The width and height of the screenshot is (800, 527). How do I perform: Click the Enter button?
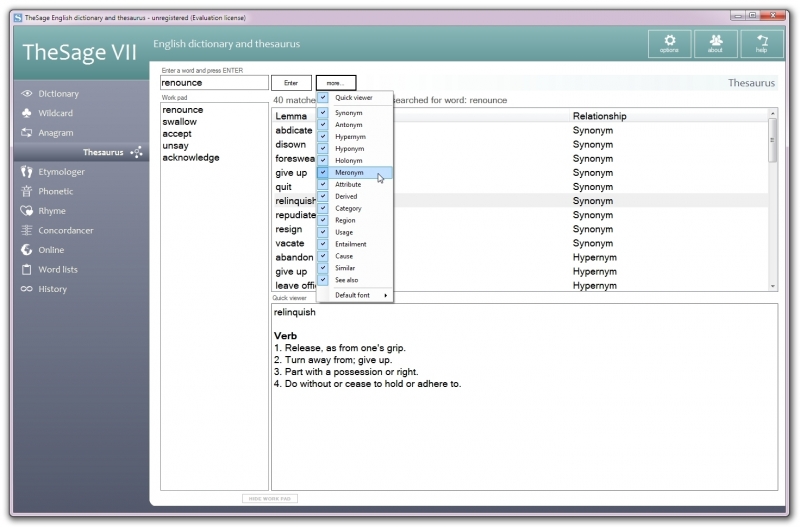291,83
